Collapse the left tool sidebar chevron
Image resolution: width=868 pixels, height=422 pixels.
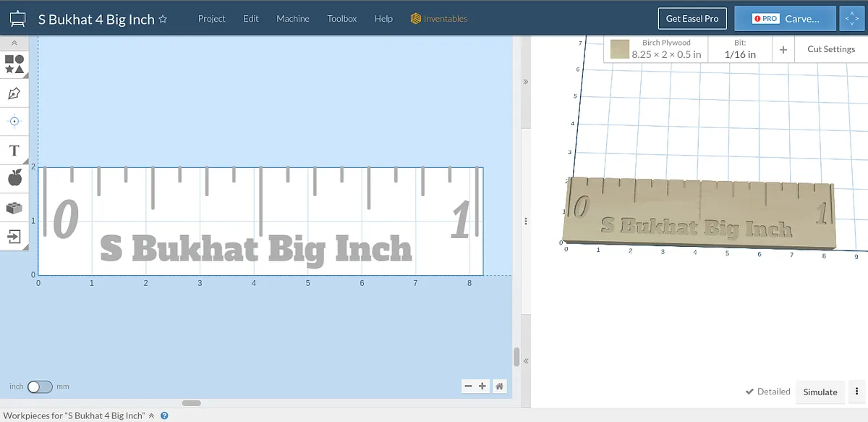[x=14, y=43]
